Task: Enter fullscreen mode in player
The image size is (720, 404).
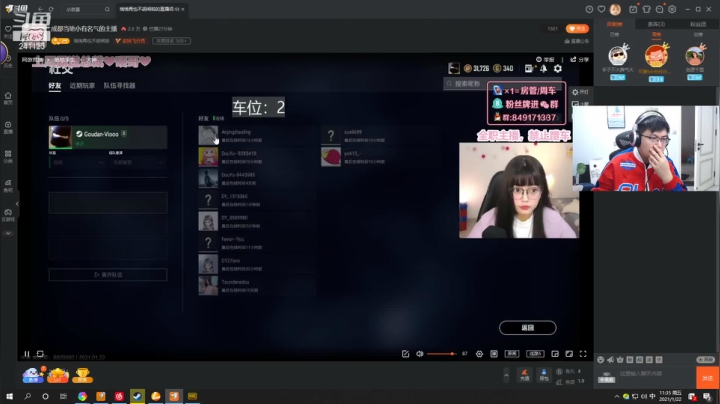Action: pyautogui.click(x=583, y=354)
